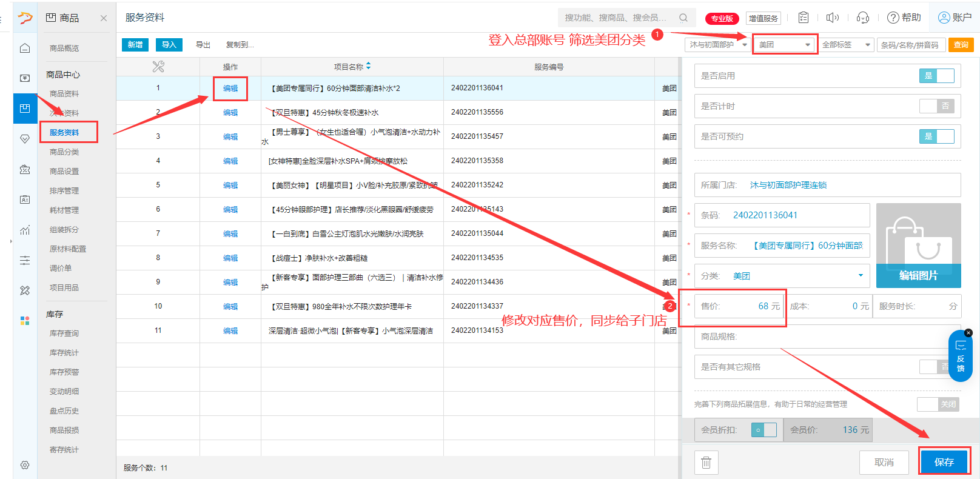This screenshot has height=479, width=980.
Task: Toggle the 是否计时 switch
Action: (x=937, y=106)
